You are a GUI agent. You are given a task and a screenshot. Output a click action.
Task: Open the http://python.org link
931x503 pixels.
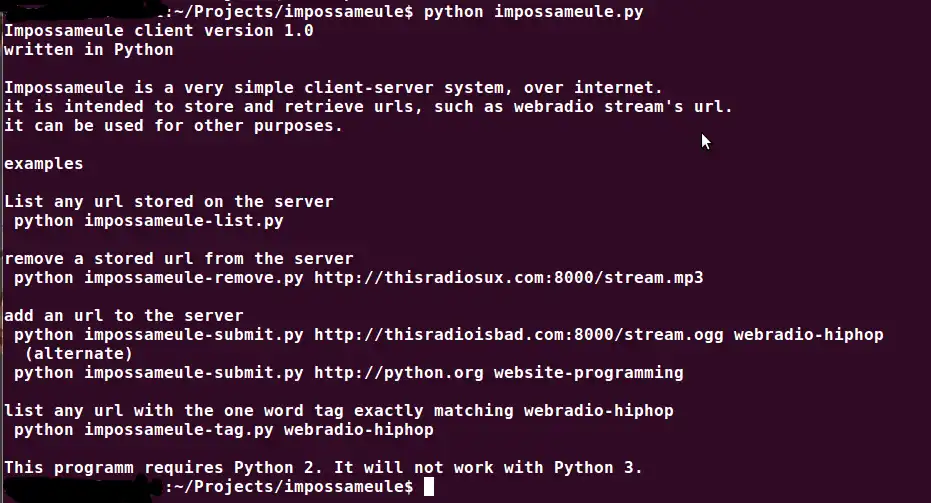coord(398,372)
